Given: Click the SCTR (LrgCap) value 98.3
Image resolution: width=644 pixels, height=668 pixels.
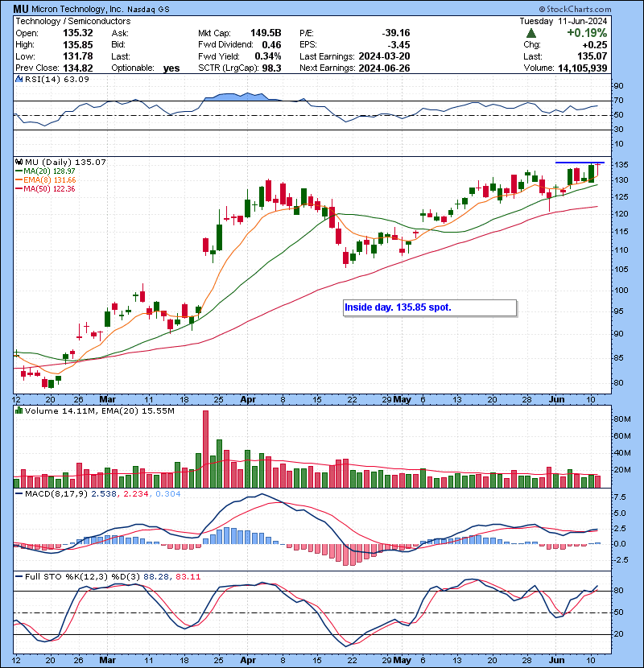Looking at the screenshot, I should [271, 68].
